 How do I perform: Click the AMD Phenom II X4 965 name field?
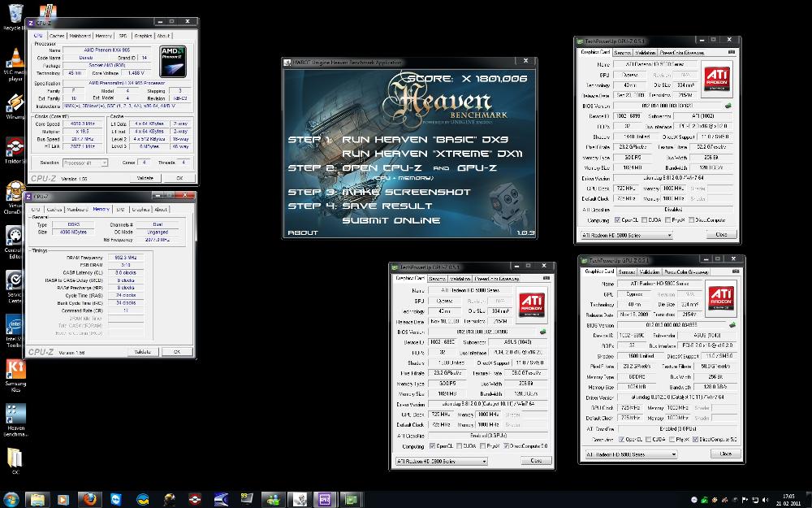point(106,50)
